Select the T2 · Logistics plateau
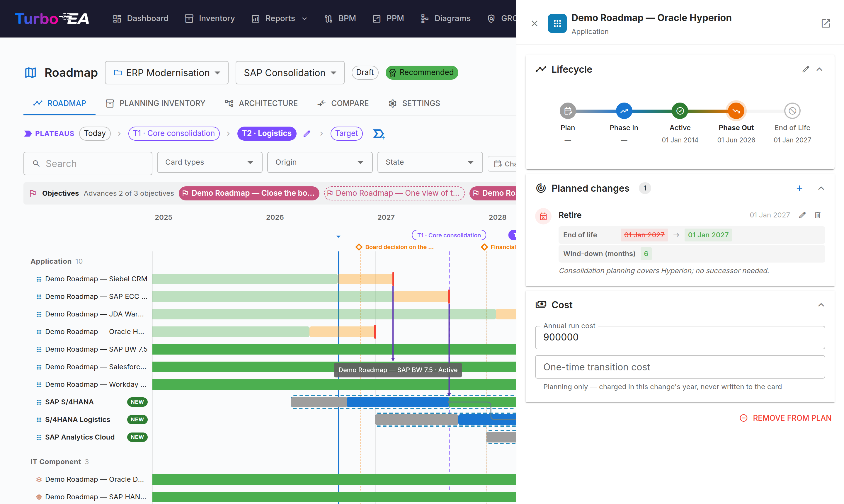This screenshot has width=844, height=504. pyautogui.click(x=267, y=133)
